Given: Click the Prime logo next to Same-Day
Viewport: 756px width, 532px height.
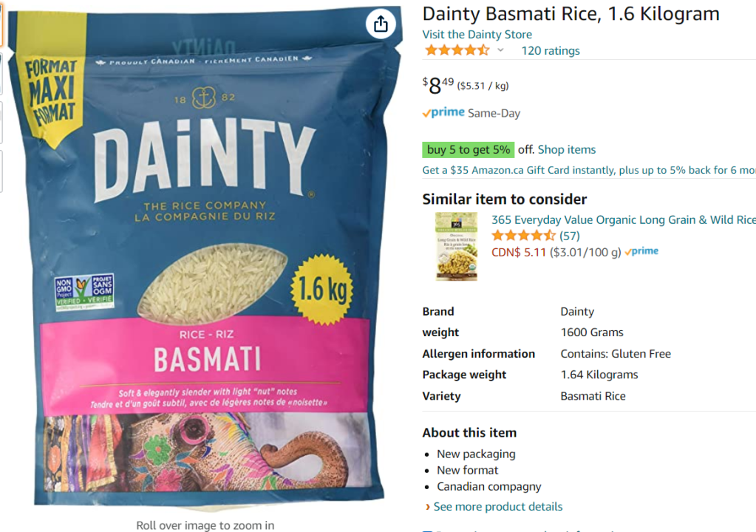Looking at the screenshot, I should click(443, 113).
